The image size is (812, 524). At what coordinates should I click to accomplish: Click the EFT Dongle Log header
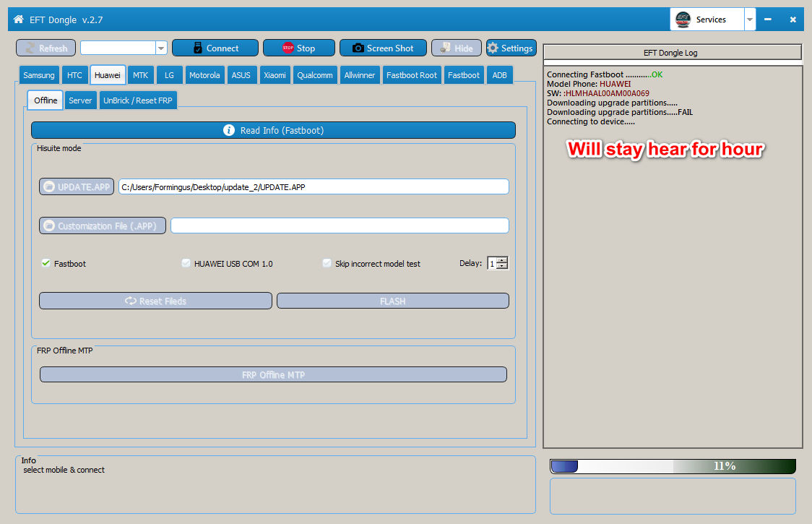(x=672, y=52)
